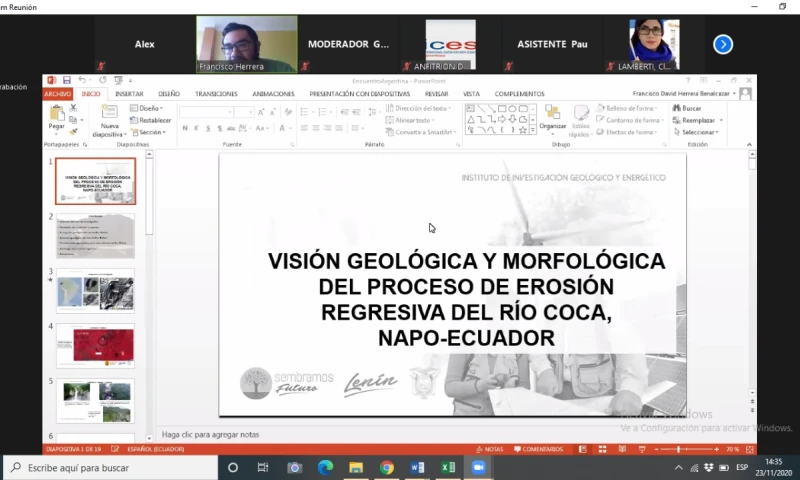Viewport: 800px width, 480px height.
Task: Click the clear formatting eraser icon
Action: pyautogui.click(x=288, y=112)
